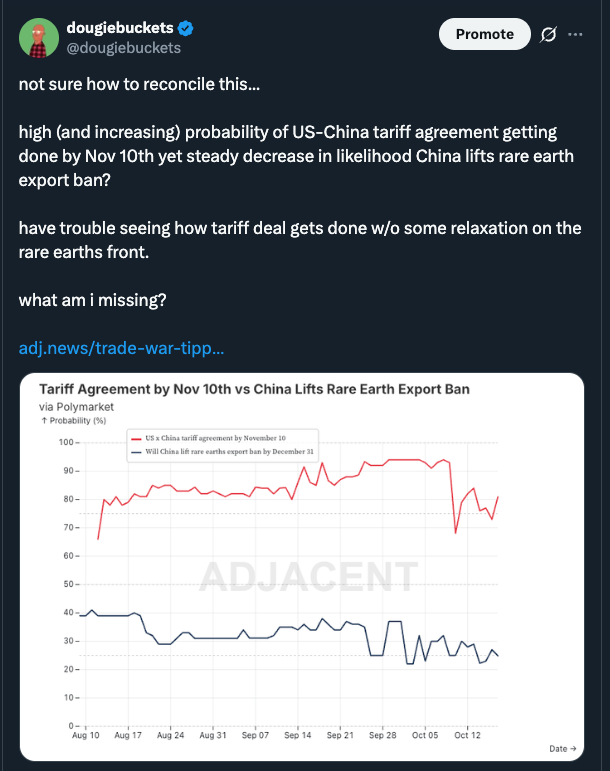Click the dark blue rare earths legend swatch
The image size is (610, 771).
click(136, 451)
